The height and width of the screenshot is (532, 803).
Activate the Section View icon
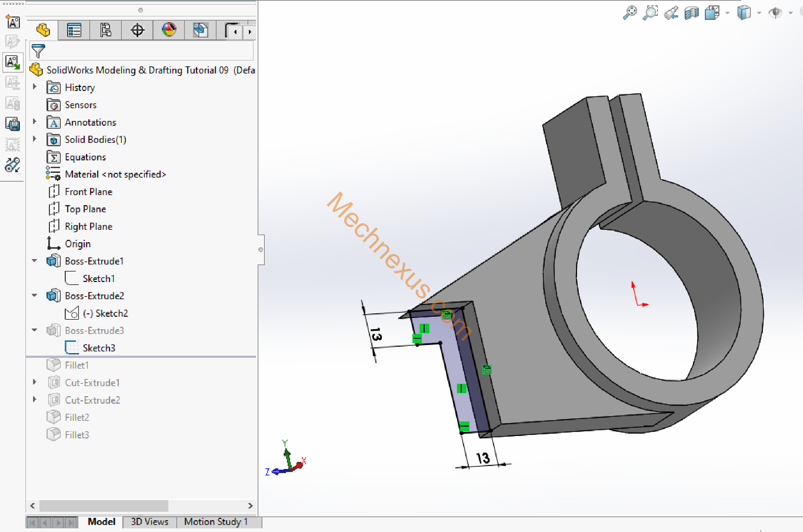691,13
